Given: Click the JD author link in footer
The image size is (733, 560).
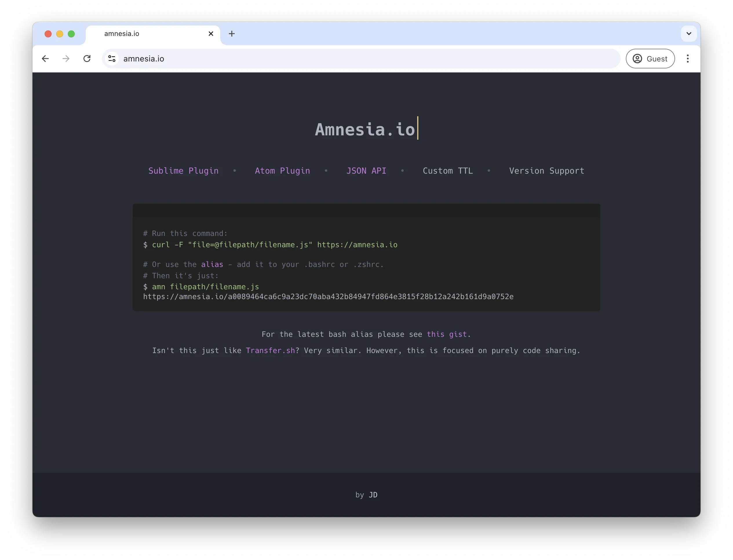Looking at the screenshot, I should point(373,495).
